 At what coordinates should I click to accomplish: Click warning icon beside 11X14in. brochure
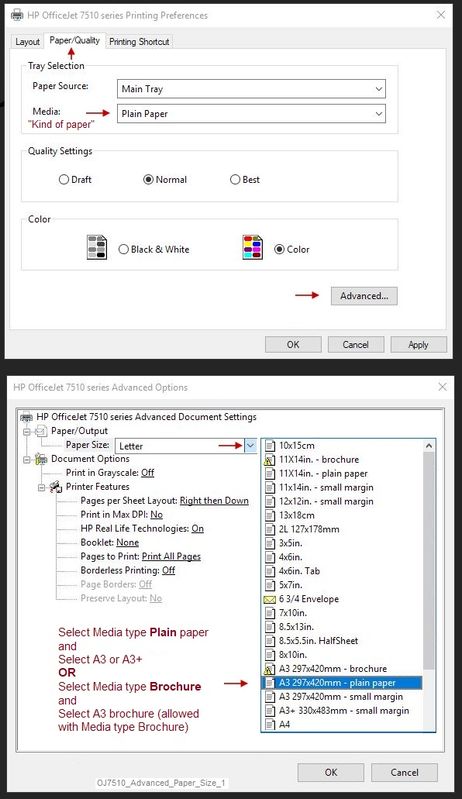pyautogui.click(x=269, y=460)
